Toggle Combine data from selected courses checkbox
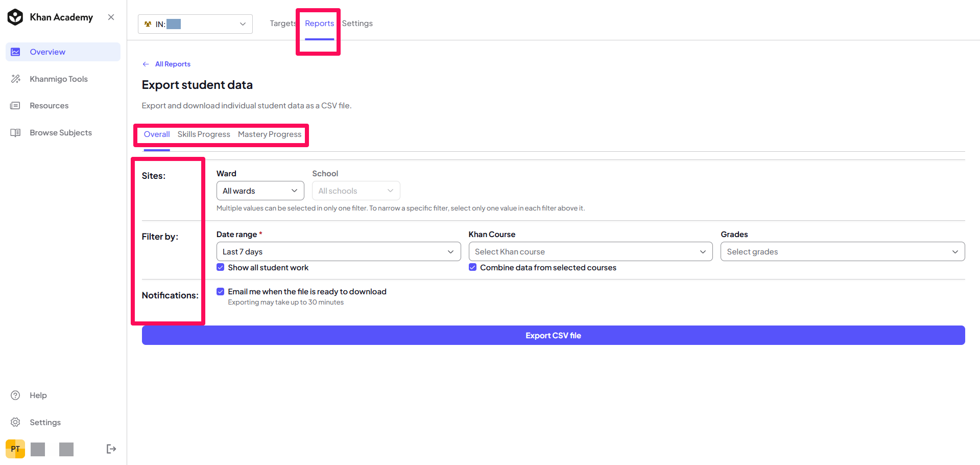The width and height of the screenshot is (980, 465). (473, 267)
